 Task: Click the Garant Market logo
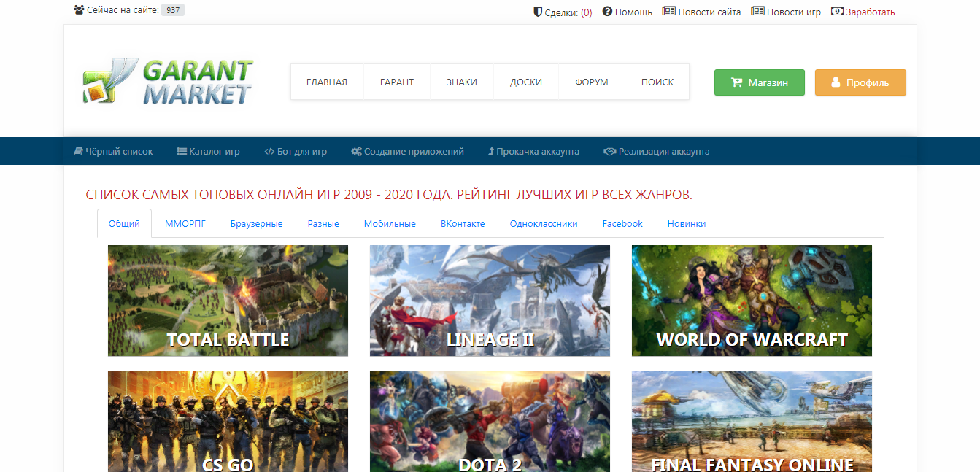167,82
